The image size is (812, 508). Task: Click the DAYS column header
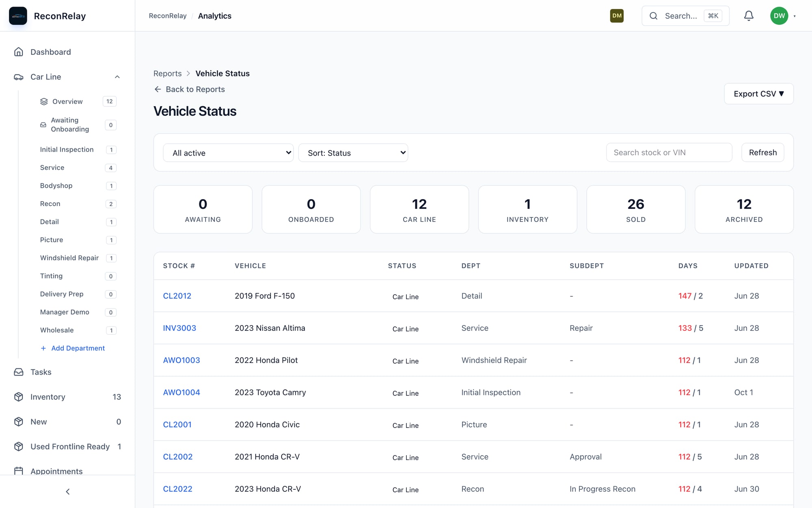(688, 266)
